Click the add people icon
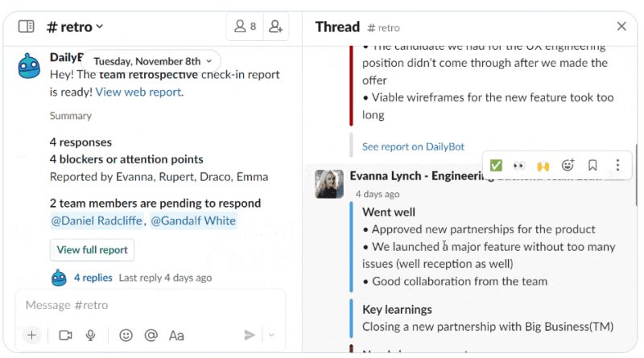This screenshot has width=644, height=358. (275, 27)
